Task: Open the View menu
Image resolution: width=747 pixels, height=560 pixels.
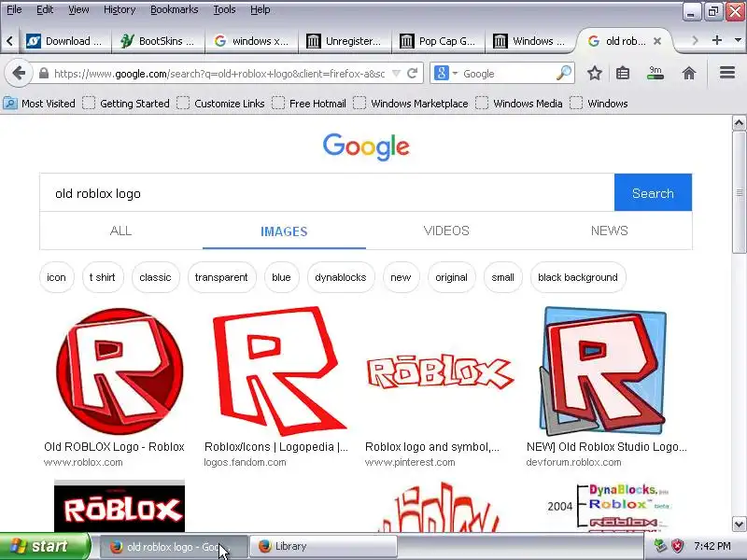Action: click(78, 9)
